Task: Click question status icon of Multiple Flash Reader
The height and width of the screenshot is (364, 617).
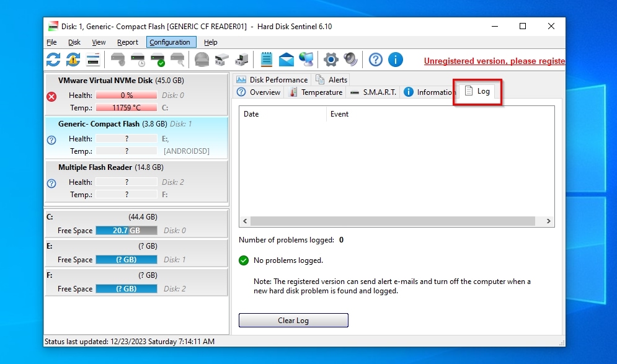Action: pyautogui.click(x=51, y=184)
